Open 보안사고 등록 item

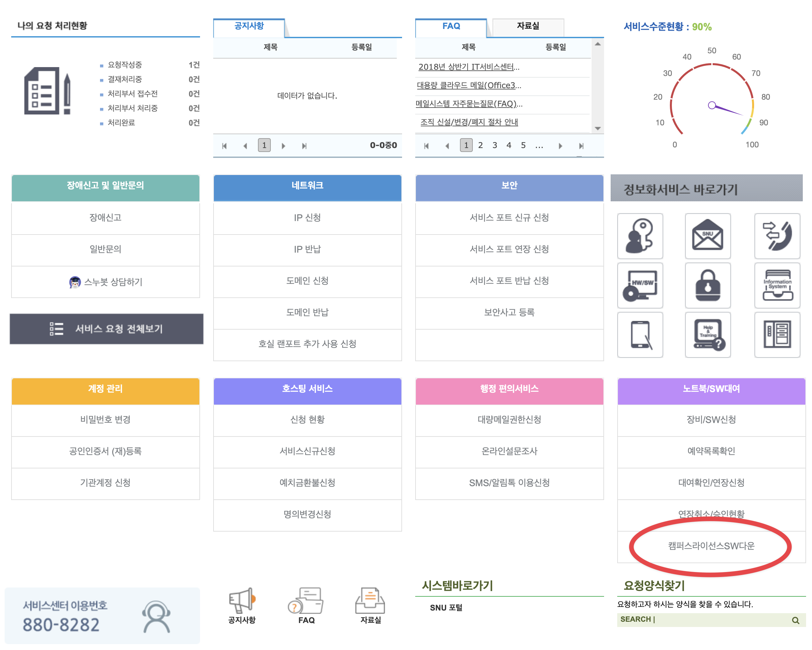509,312
